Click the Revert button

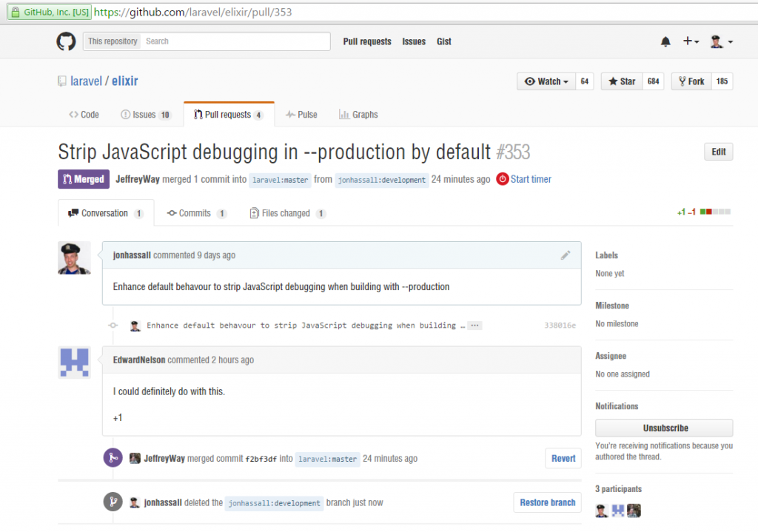[x=563, y=459]
